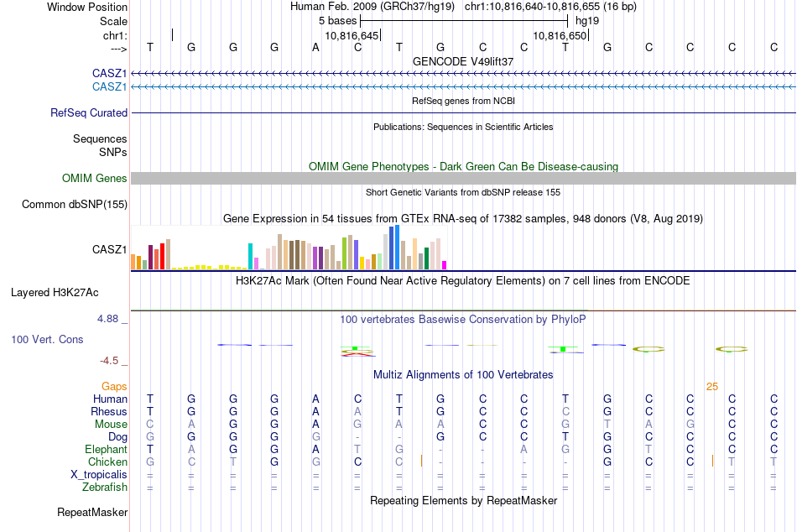
Task: Click the 'OMIM Gene Phenotypes' green title
Action: pyautogui.click(x=463, y=167)
